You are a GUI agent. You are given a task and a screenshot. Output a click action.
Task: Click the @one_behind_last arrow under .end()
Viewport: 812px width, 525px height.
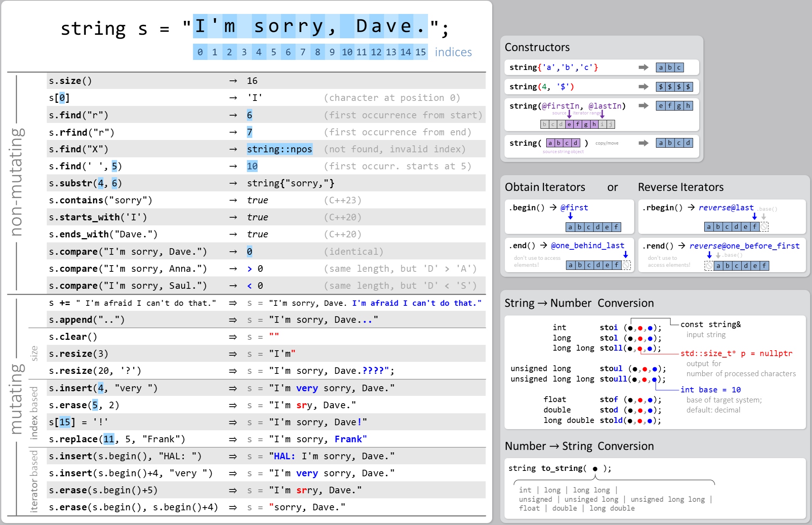(626, 254)
